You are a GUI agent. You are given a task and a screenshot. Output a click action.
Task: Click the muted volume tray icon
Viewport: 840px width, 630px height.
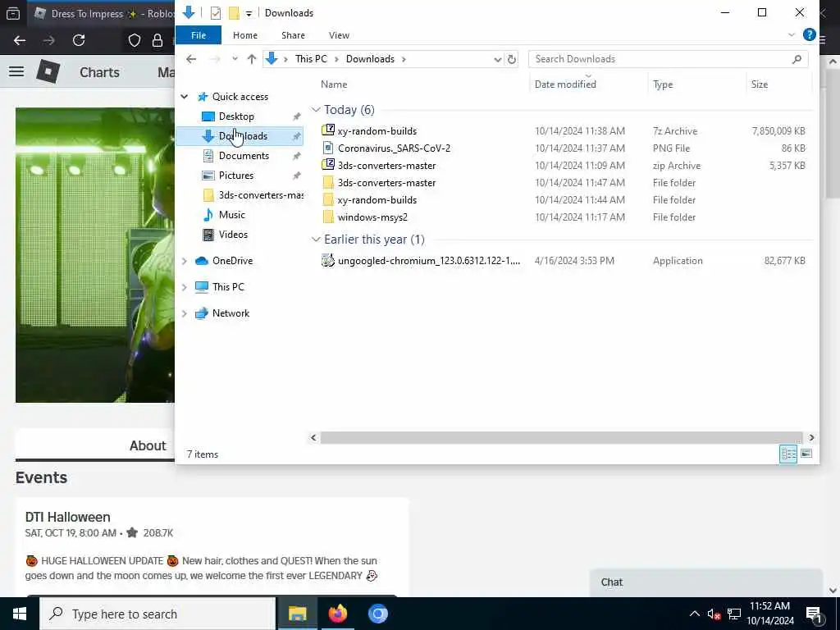coord(714,614)
